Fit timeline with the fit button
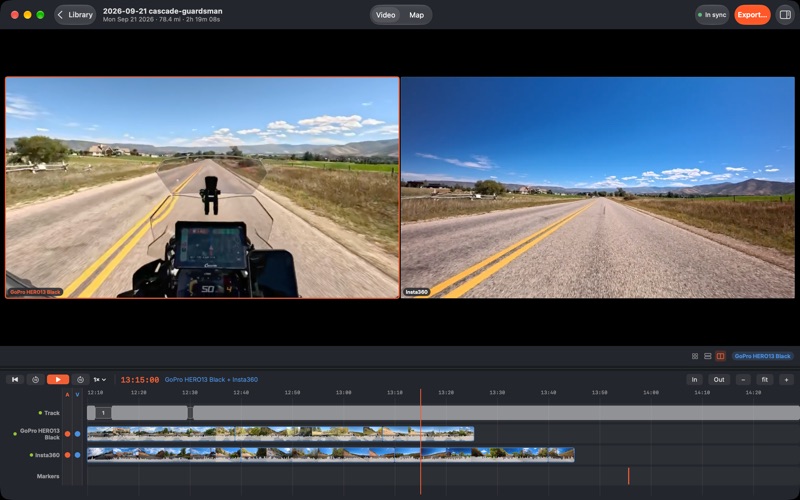 [x=765, y=380]
